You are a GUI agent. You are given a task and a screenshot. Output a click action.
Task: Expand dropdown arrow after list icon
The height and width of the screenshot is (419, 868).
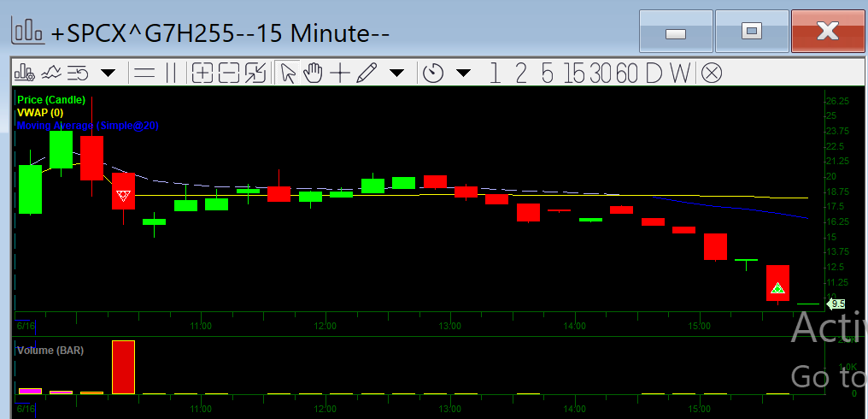tap(108, 73)
